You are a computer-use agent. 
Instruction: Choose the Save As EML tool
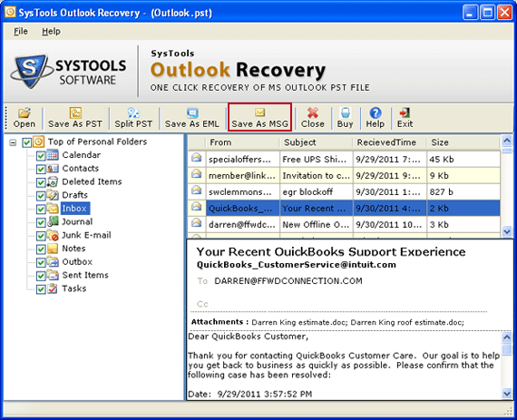click(x=191, y=118)
